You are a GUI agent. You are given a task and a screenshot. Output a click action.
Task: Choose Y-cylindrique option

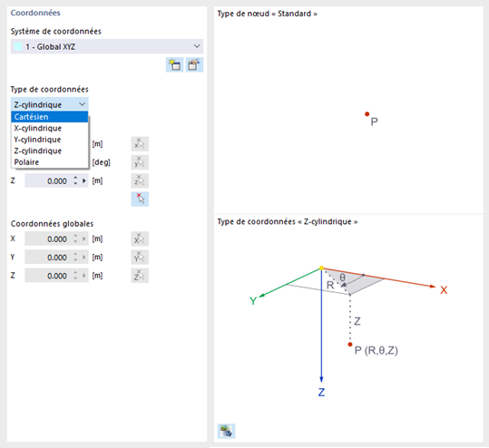[x=50, y=140]
